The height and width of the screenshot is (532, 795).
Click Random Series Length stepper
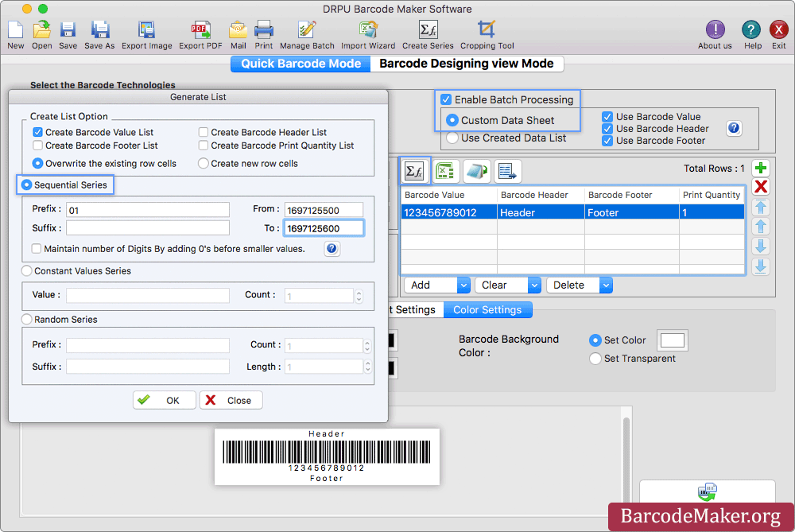tap(367, 367)
